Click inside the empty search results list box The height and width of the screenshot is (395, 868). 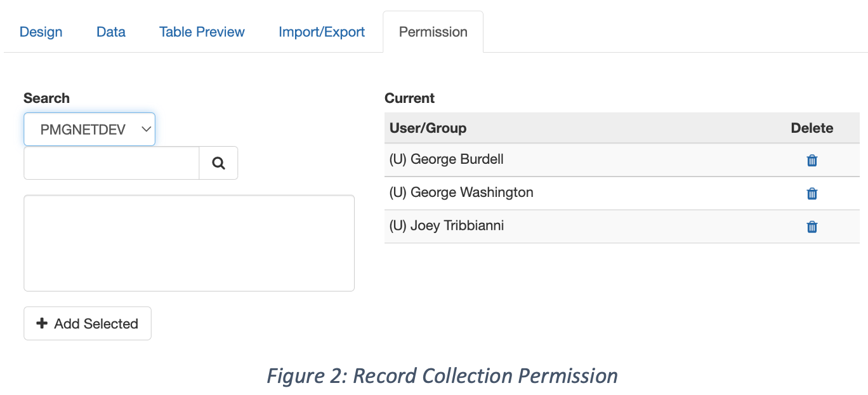pyautogui.click(x=189, y=243)
